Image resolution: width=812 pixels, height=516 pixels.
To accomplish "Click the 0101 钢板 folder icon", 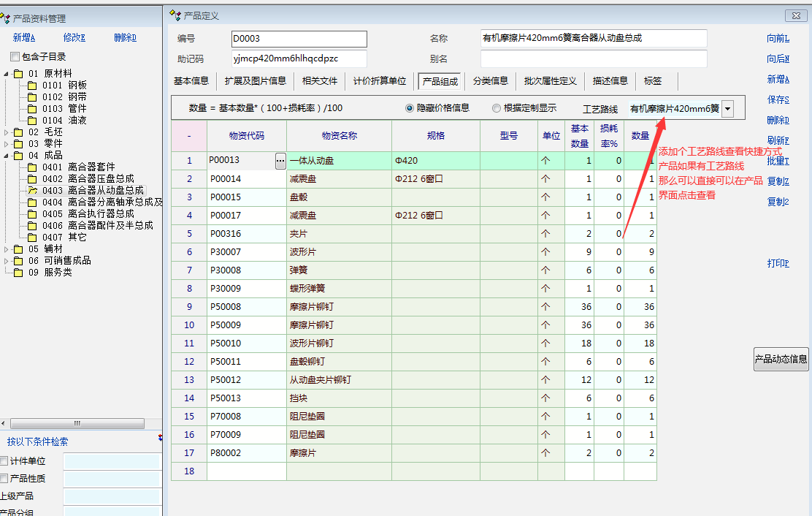I will [x=32, y=86].
